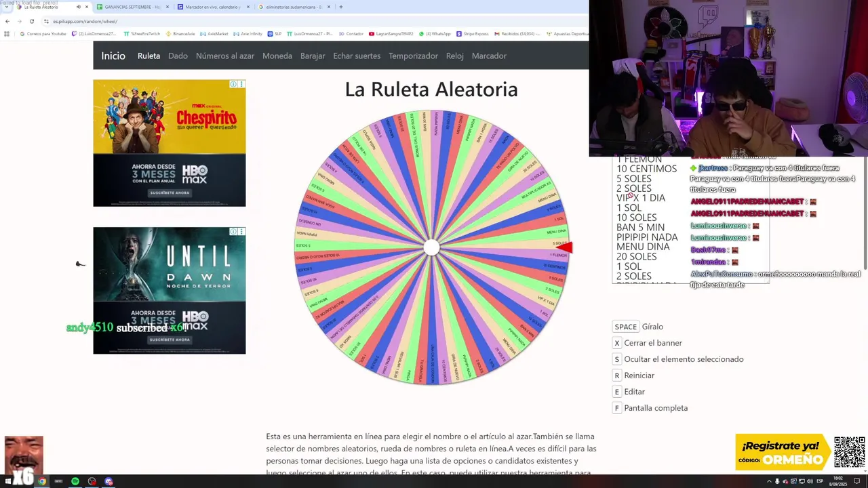Image resolution: width=868 pixels, height=488 pixels.
Task: Open the Moneda tool
Action: tap(277, 56)
